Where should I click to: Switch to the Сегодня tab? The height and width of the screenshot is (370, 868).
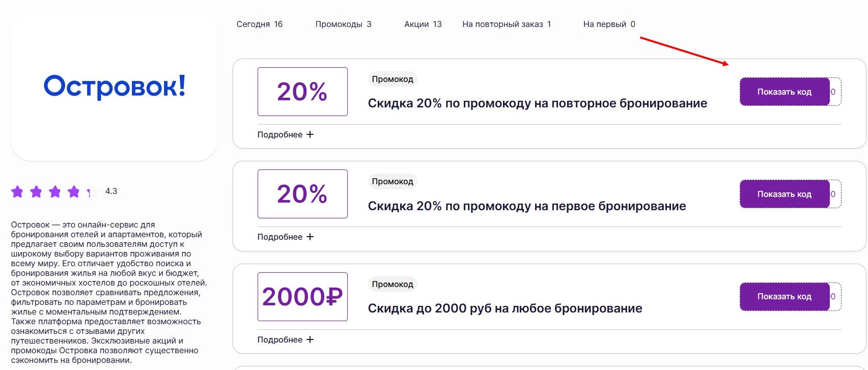coord(259,24)
